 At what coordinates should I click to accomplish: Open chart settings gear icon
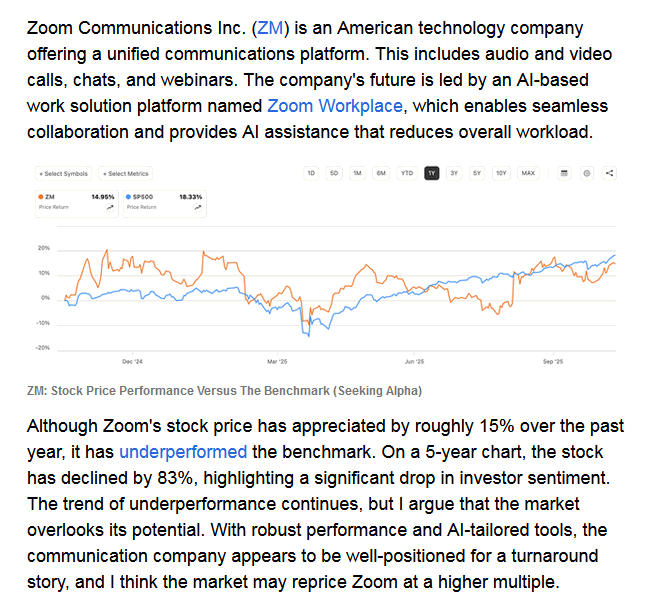(587, 173)
